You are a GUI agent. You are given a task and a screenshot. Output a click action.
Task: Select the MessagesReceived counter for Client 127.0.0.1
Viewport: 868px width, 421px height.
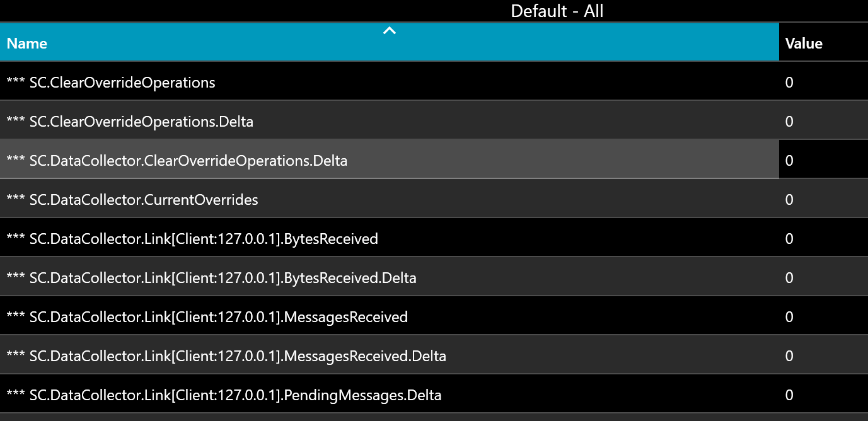(x=252, y=316)
